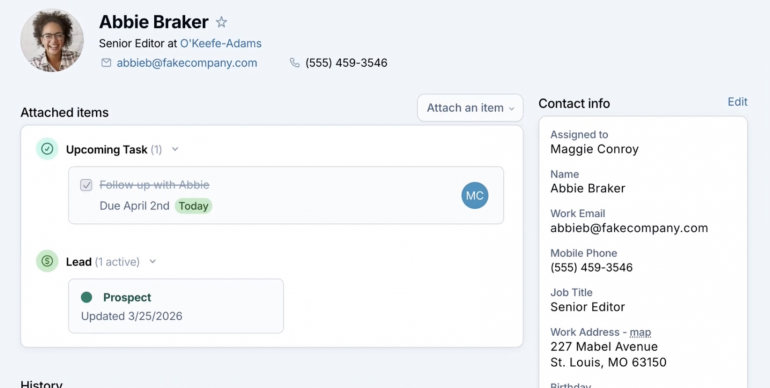This screenshot has height=388, width=770.
Task: Click the Lead dollar-sign circle icon
Action: (x=47, y=261)
